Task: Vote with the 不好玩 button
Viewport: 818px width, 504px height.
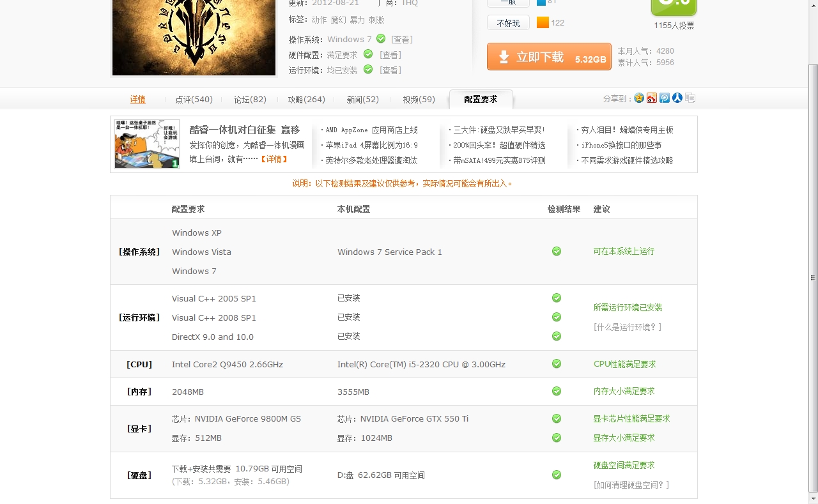Action: [508, 23]
